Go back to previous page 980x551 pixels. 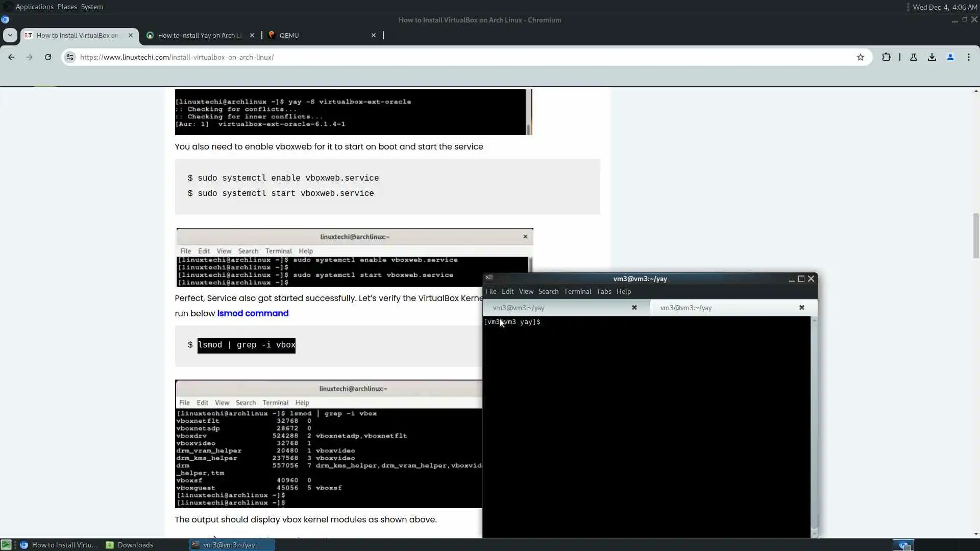click(x=11, y=57)
